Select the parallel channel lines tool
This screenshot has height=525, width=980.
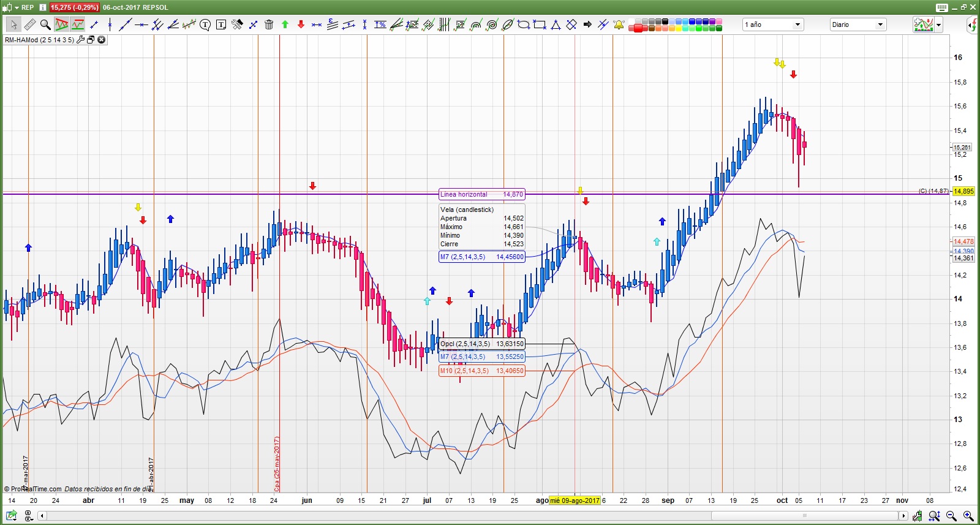[157, 25]
